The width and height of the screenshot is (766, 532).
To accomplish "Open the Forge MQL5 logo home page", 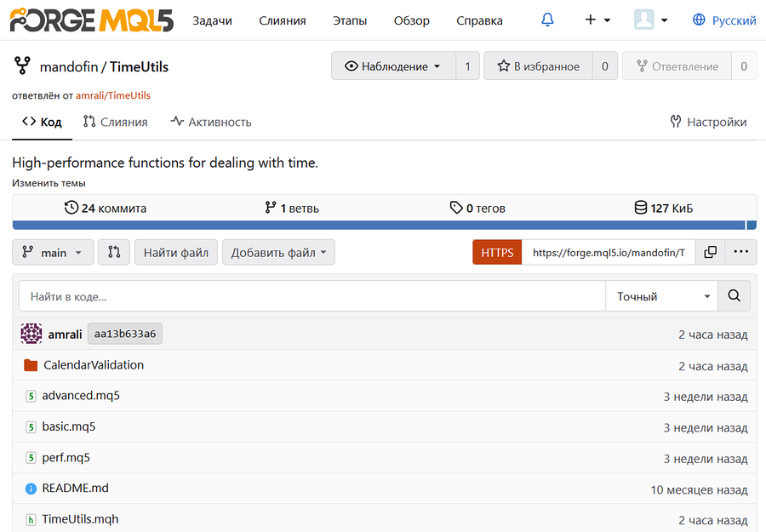I will tap(91, 20).
